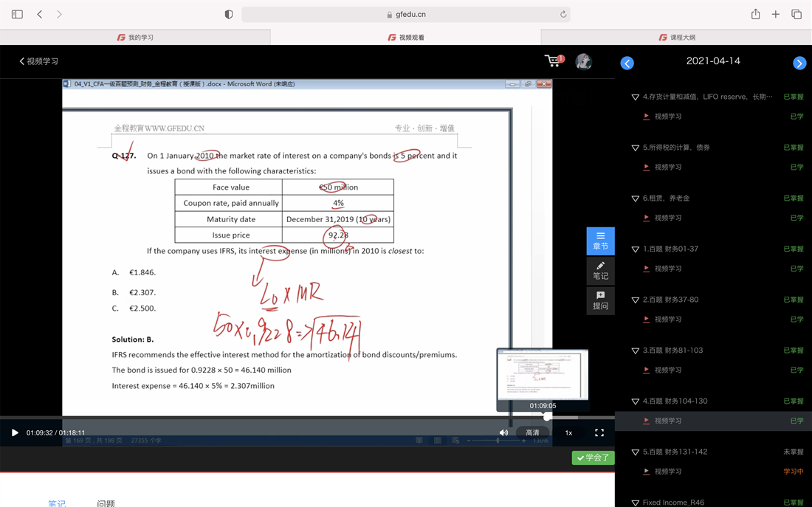This screenshot has width=812, height=507.
Task: Change playback speed 1x
Action: pos(568,433)
